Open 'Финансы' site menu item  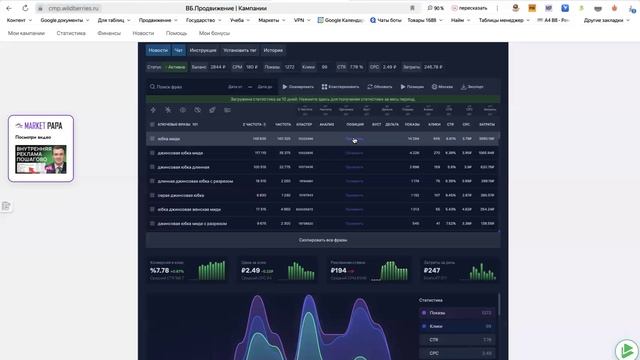tap(109, 33)
